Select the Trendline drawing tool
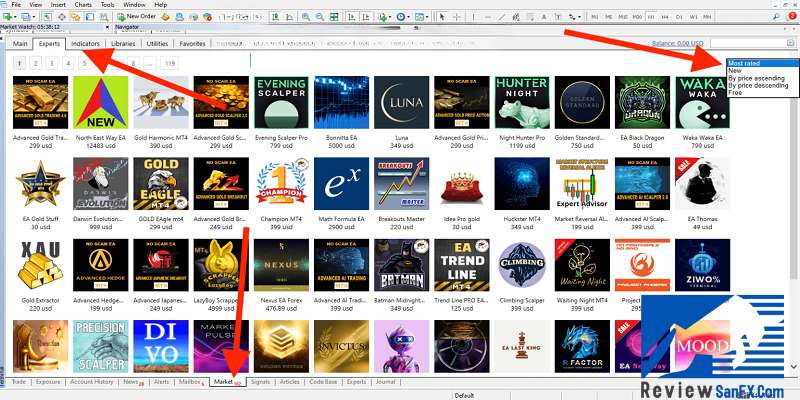Viewport: 800px width, 400px height. click(x=502, y=16)
